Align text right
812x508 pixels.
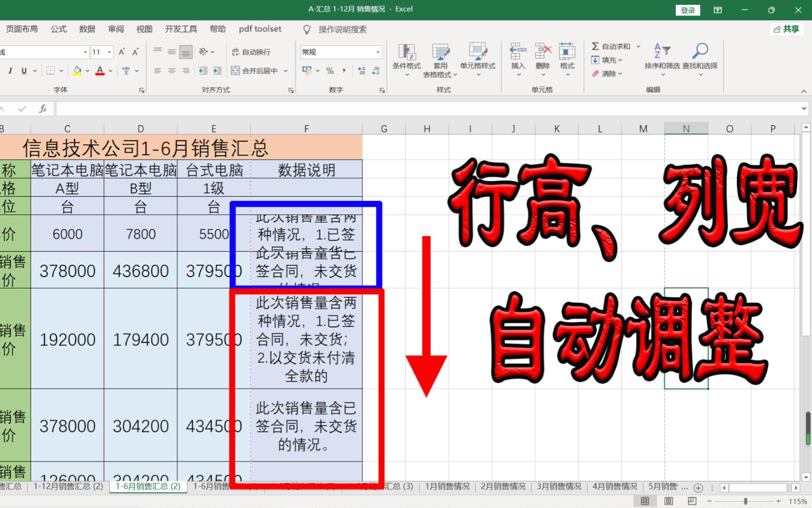point(186,71)
